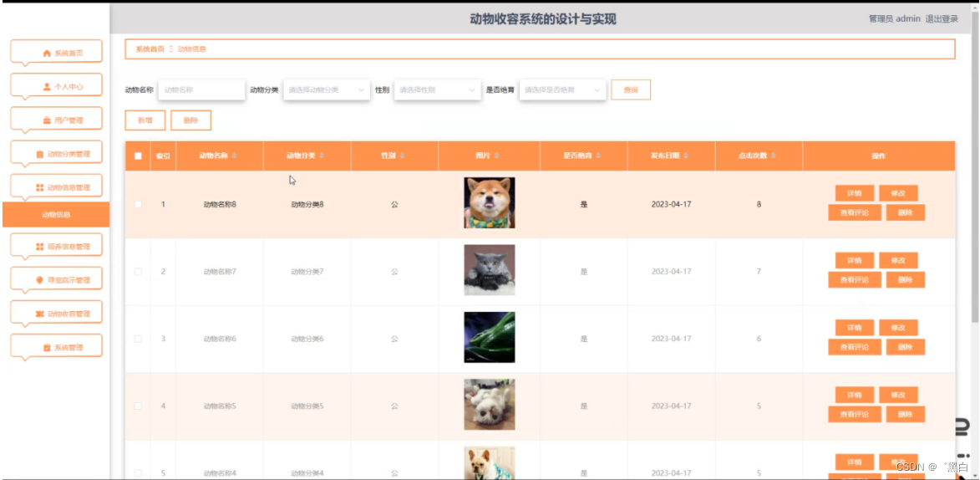
Task: Click 删除 for row 动物名称6
Action: click(x=905, y=347)
